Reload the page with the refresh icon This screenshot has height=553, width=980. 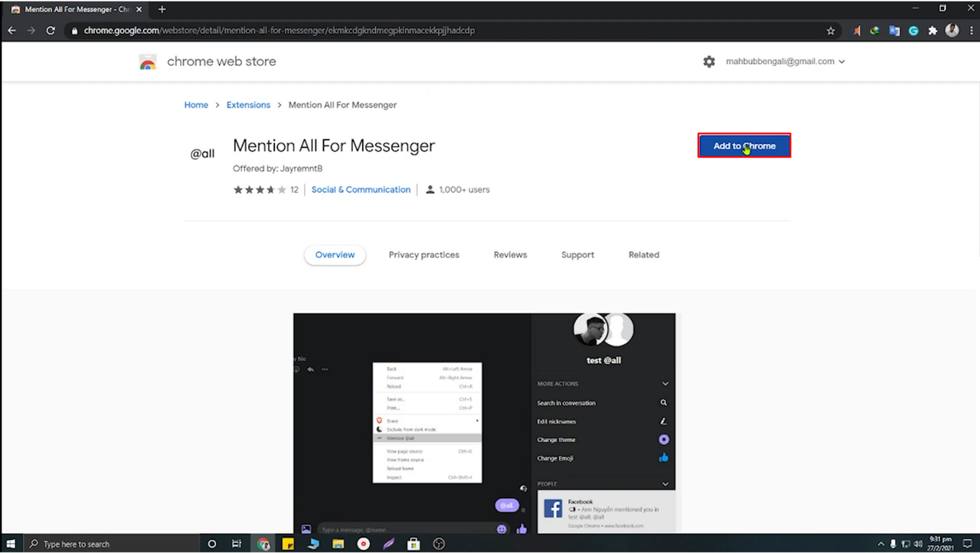tap(51, 31)
